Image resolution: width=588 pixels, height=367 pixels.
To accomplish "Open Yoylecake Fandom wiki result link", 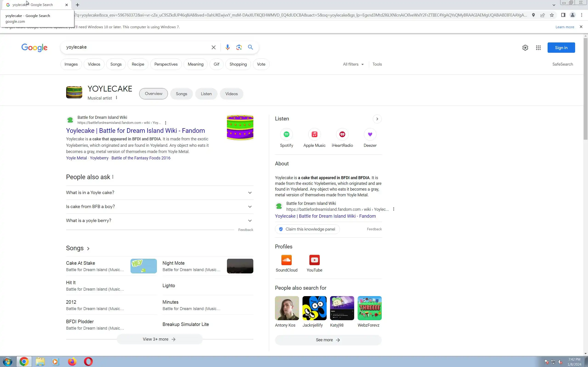I will [x=135, y=131].
